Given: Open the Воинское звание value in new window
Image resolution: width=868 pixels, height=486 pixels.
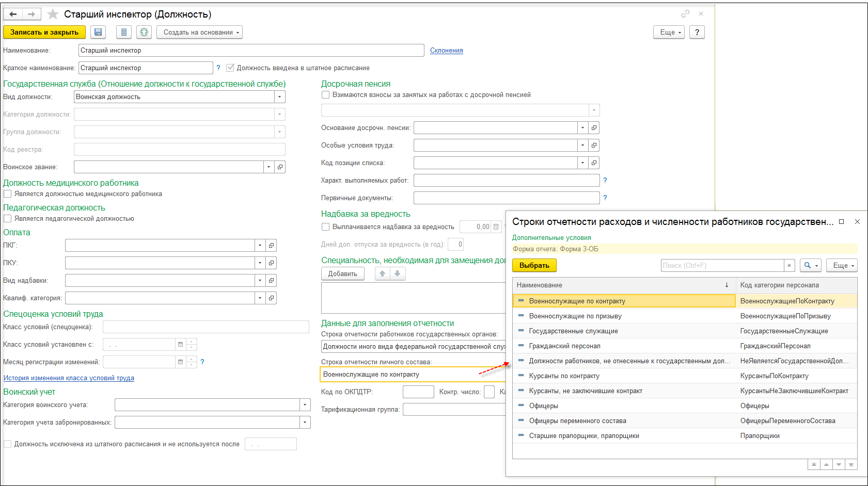Looking at the screenshot, I should click(x=280, y=167).
